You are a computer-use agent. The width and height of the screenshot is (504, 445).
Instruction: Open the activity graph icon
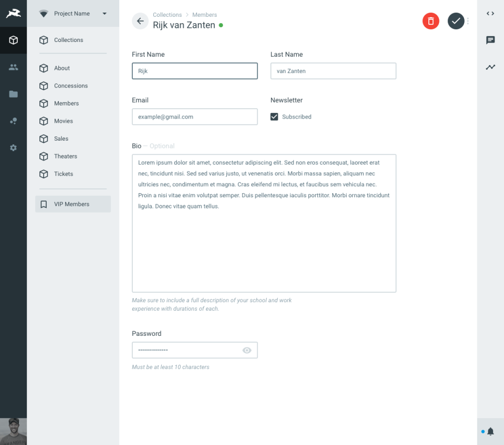[x=490, y=67]
